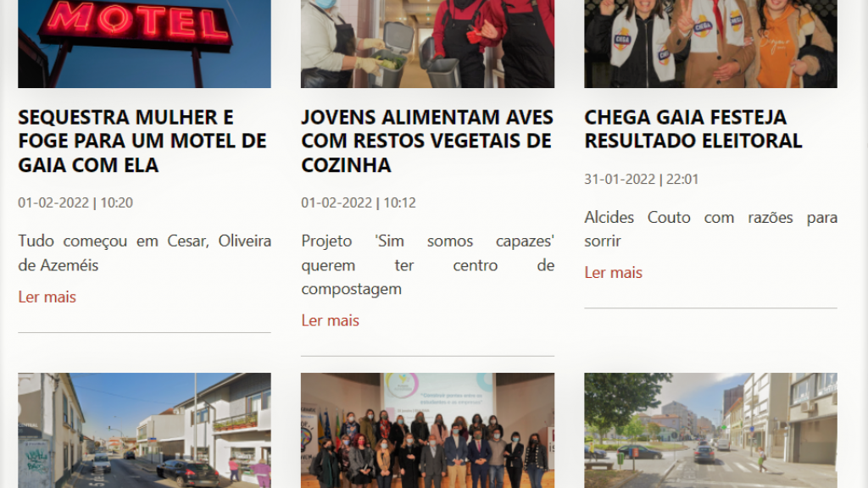The image size is (868, 488).
Task: Click the date 31-01-2022 | 22:01
Action: (x=642, y=179)
